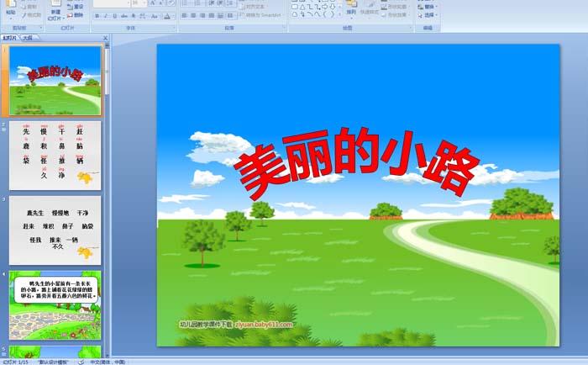
Task: Click the language indicator 中文(简体, 中国)
Action: click(x=108, y=362)
